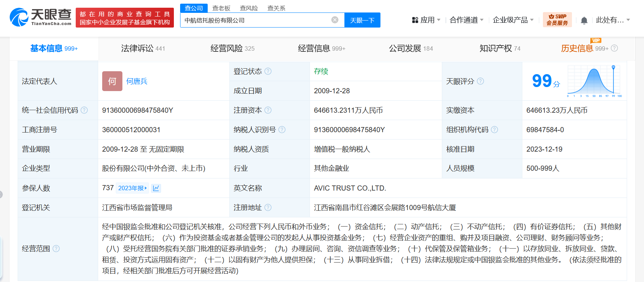Switch to the 法律诉讼 441 tab
This screenshot has height=282, width=644.
[143, 48]
